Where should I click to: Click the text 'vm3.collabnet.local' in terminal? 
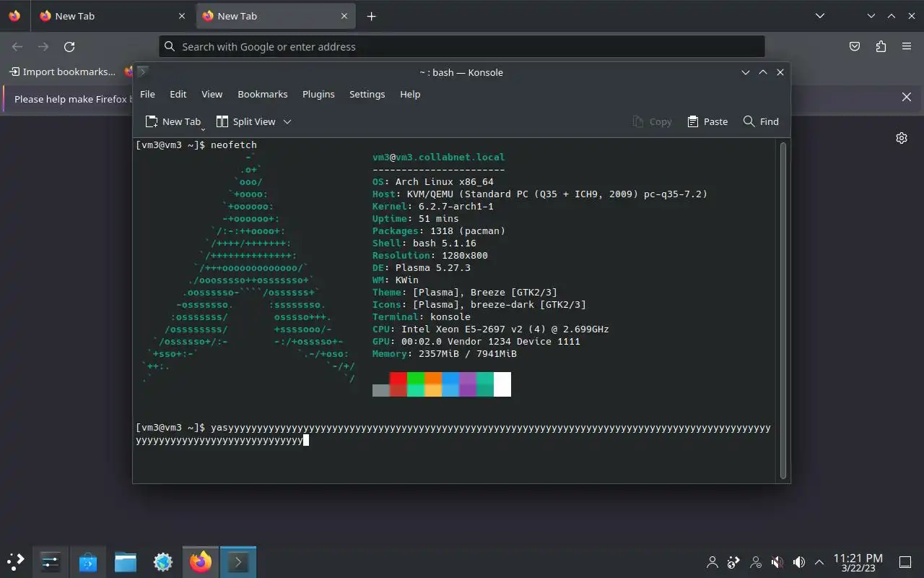click(450, 157)
